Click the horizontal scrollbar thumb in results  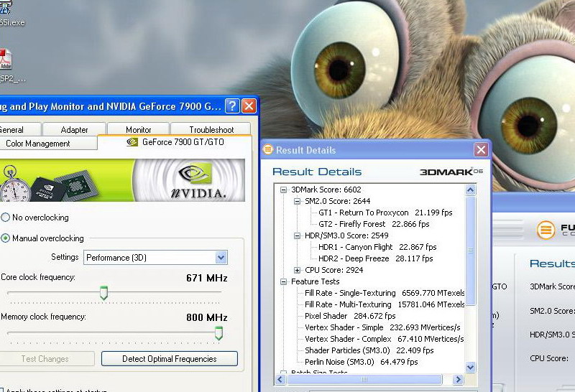pos(364,380)
